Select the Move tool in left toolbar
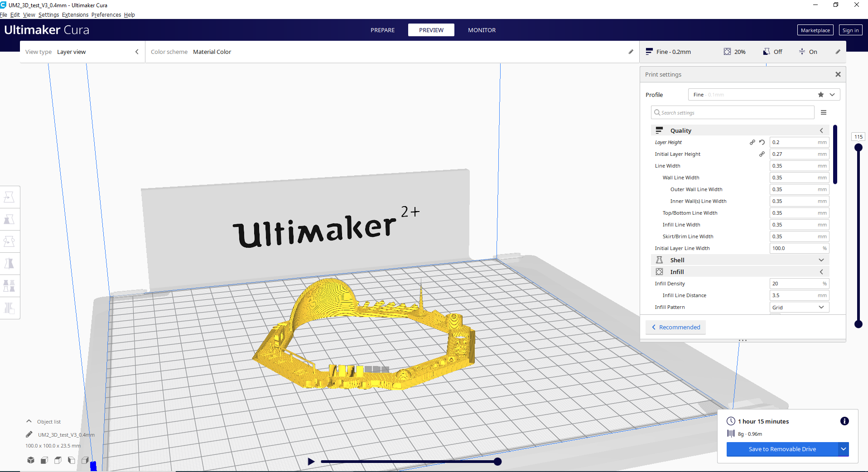Image resolution: width=868 pixels, height=472 pixels. 10,197
